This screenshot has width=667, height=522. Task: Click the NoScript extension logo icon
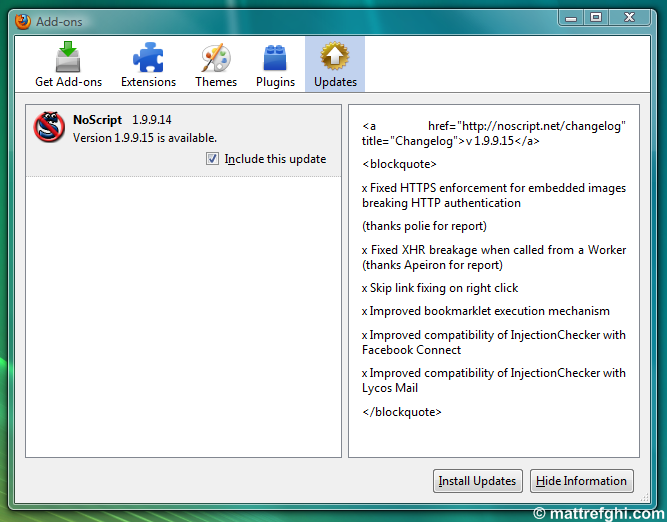tap(49, 127)
